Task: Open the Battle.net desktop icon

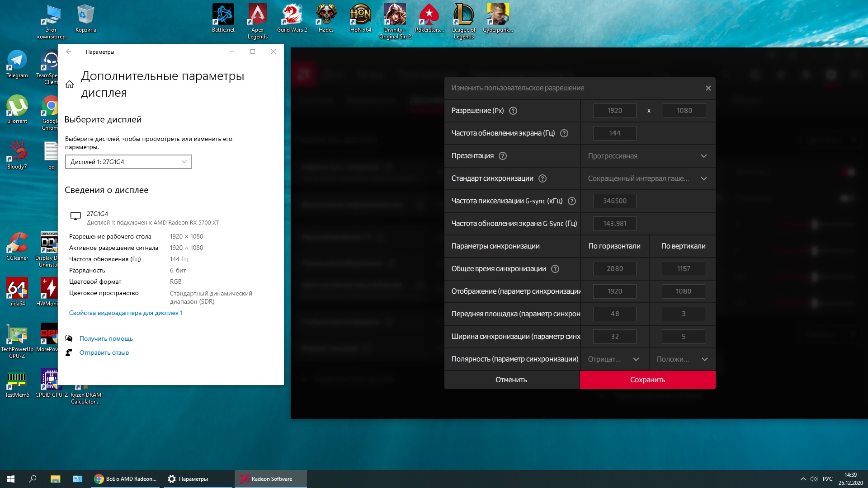Action: pos(223,18)
